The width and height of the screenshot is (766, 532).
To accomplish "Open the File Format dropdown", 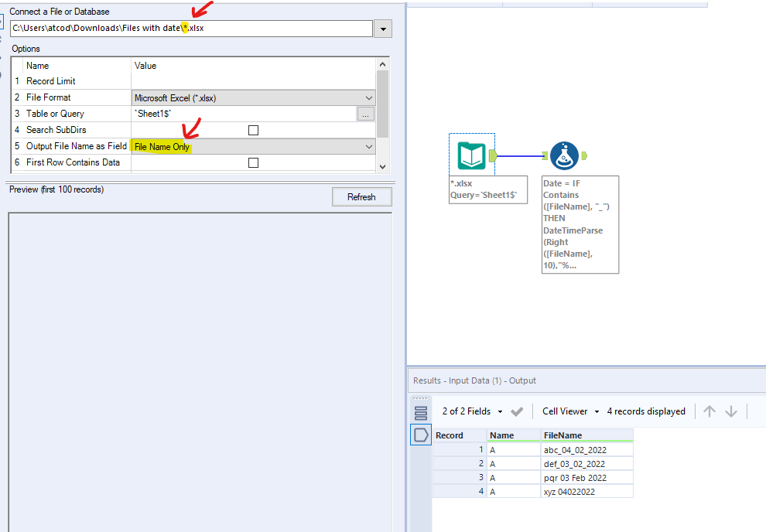I will click(369, 97).
